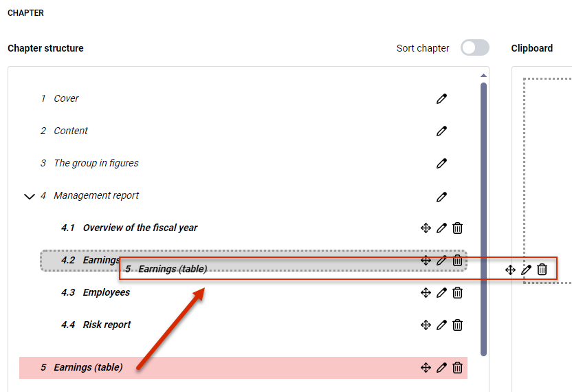
Task: Click move icon on highlighted Earnings (table) row
Action: click(426, 367)
